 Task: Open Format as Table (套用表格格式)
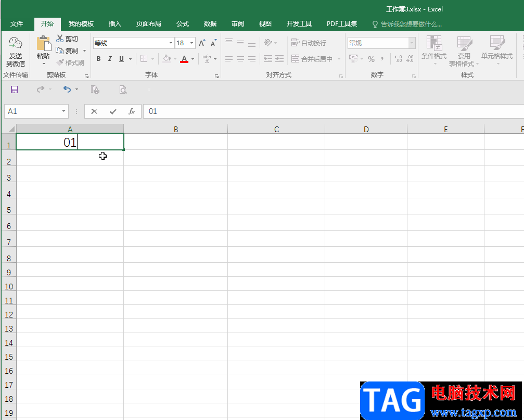464,51
